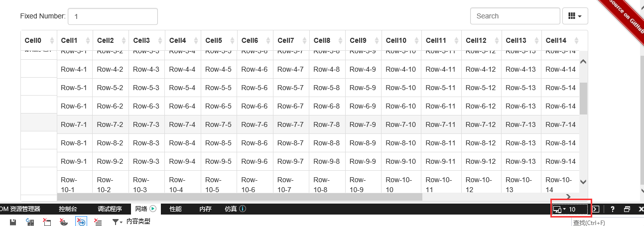Click the Cell10 column header
The width and height of the screenshot is (644, 226).
[401, 40]
